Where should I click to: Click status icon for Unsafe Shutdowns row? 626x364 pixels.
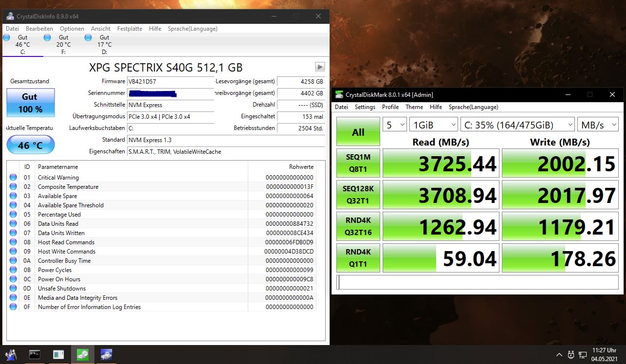point(13,288)
